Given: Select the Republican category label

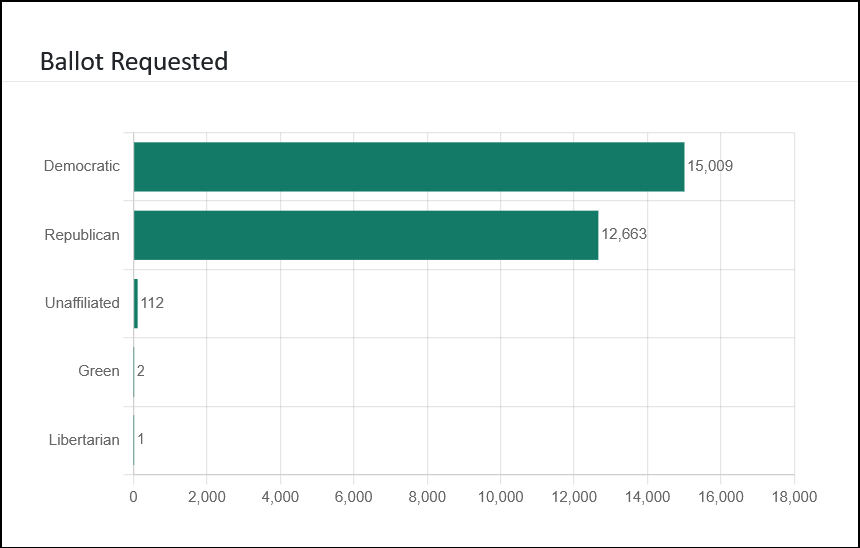Looking at the screenshot, I should coord(82,235).
